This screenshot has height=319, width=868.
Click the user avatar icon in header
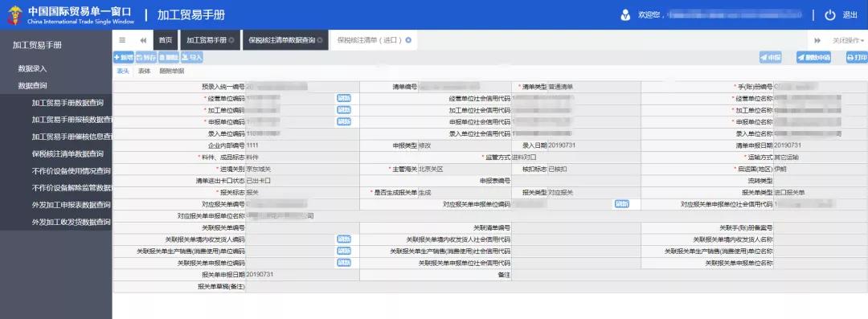(625, 15)
